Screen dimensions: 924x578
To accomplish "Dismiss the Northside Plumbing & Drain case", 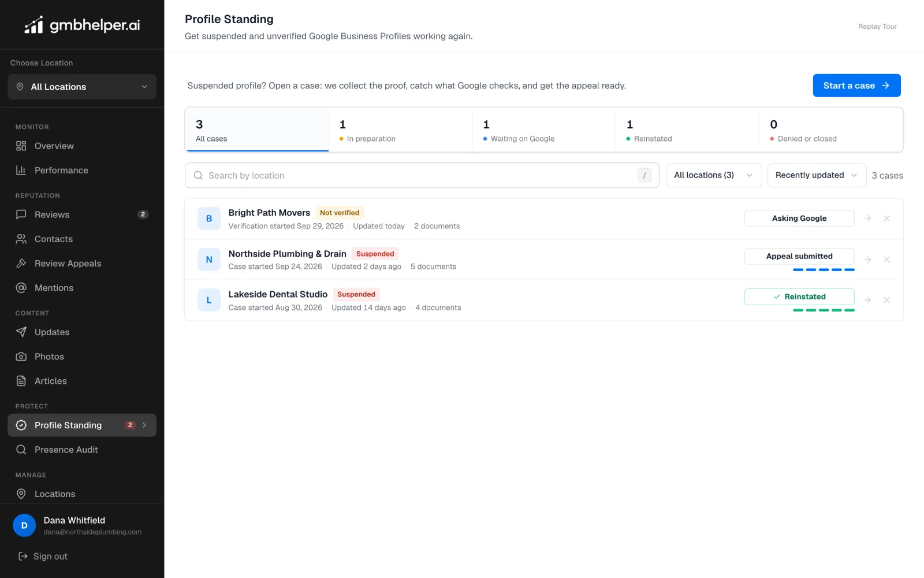I will pyautogui.click(x=886, y=260).
